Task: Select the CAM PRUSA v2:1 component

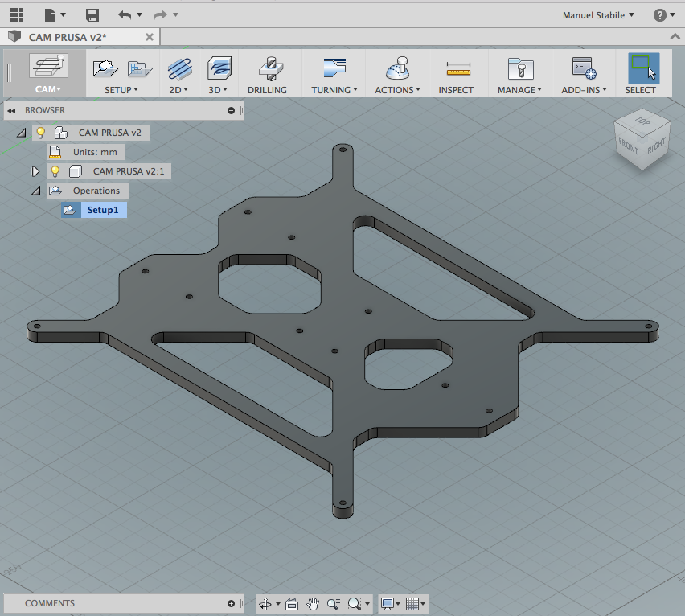Action: click(x=129, y=171)
